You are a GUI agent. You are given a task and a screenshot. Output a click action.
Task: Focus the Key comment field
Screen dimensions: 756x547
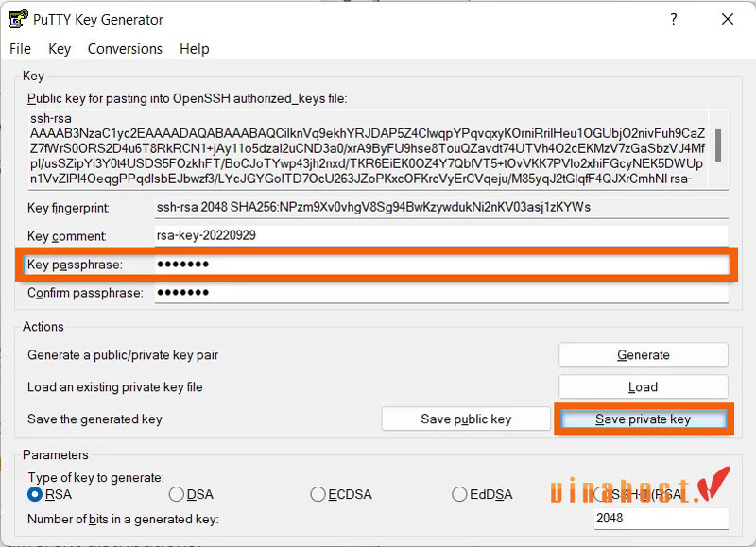(x=441, y=235)
